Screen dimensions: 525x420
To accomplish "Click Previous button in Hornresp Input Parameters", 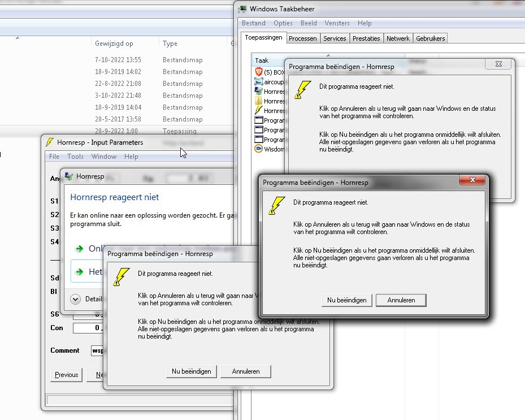I will [x=66, y=375].
